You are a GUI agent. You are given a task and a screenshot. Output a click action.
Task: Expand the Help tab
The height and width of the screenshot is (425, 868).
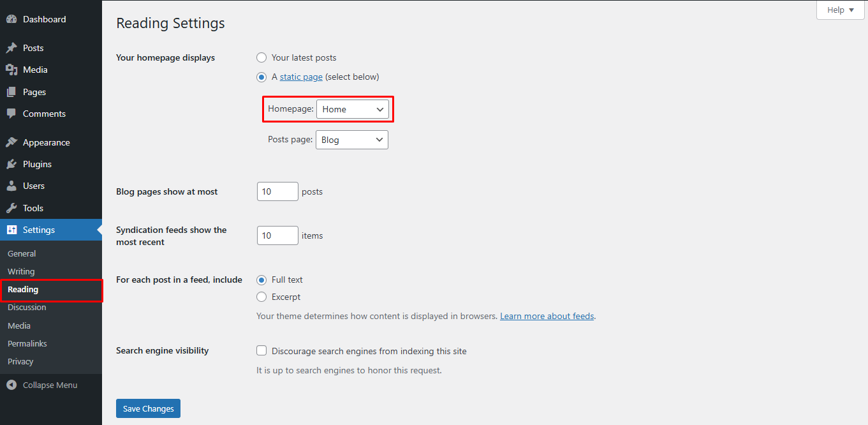(x=840, y=10)
